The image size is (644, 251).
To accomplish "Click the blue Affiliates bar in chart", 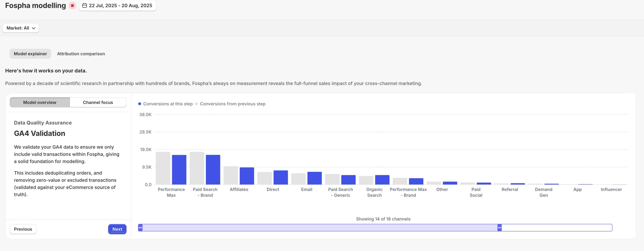I will tap(247, 176).
